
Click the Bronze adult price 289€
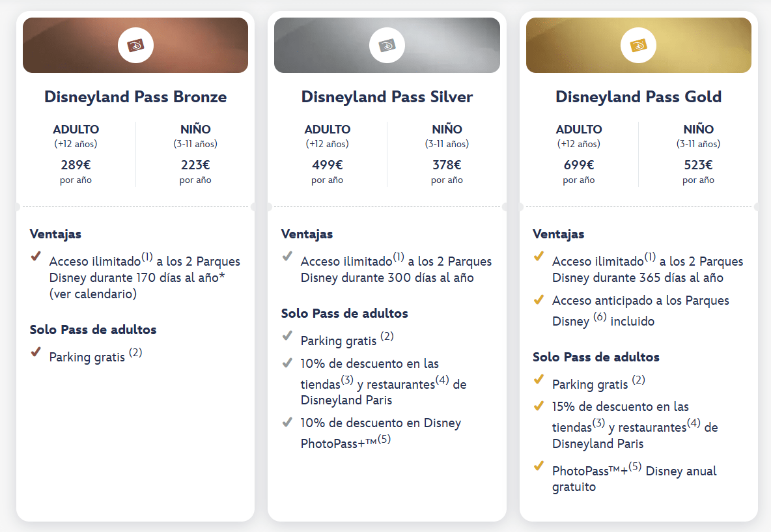tap(76, 165)
